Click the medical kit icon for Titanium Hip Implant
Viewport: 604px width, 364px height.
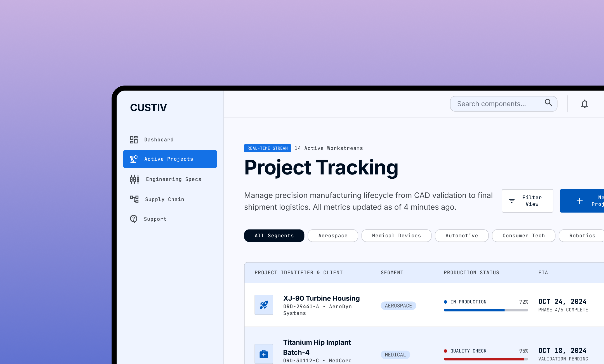click(264, 354)
